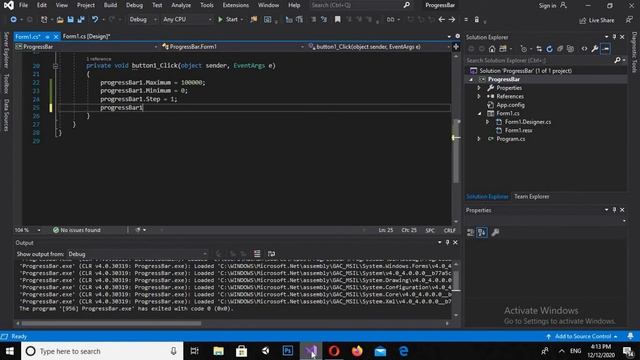The height and width of the screenshot is (360, 640).
Task: Click the Save All toolbar icon
Action: (81, 20)
